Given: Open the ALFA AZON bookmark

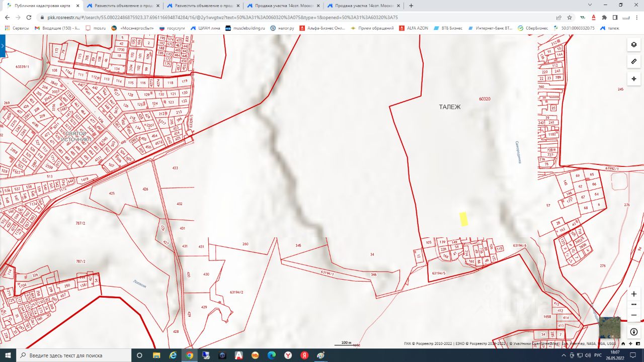Looking at the screenshot, I should pyautogui.click(x=414, y=28).
